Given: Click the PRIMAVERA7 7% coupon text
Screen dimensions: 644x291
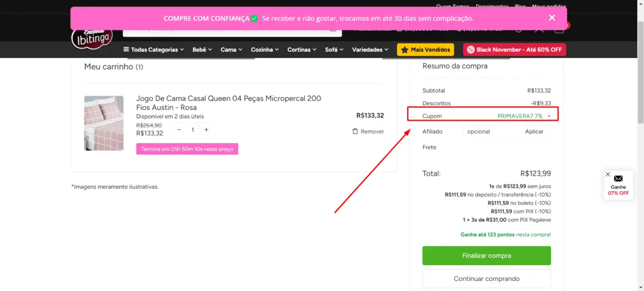Looking at the screenshot, I should tap(520, 116).
